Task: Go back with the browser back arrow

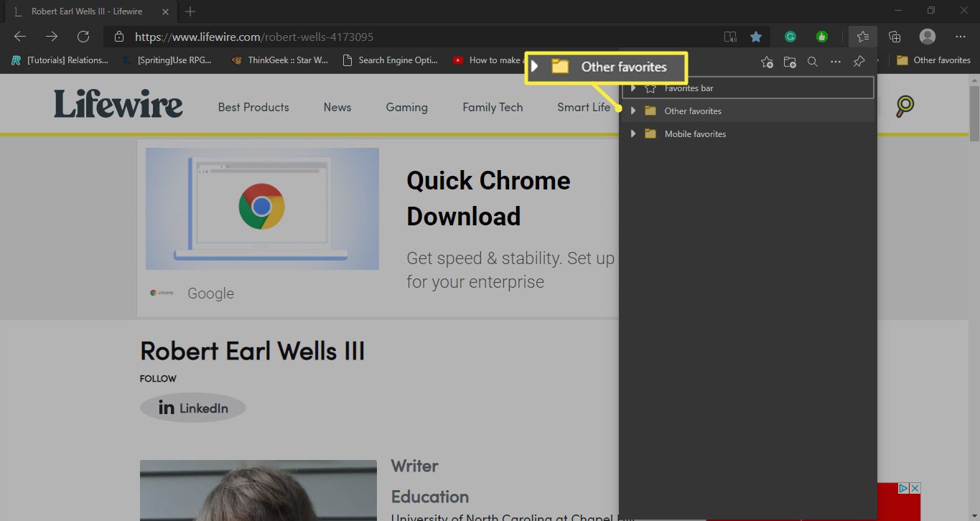Action: click(20, 37)
